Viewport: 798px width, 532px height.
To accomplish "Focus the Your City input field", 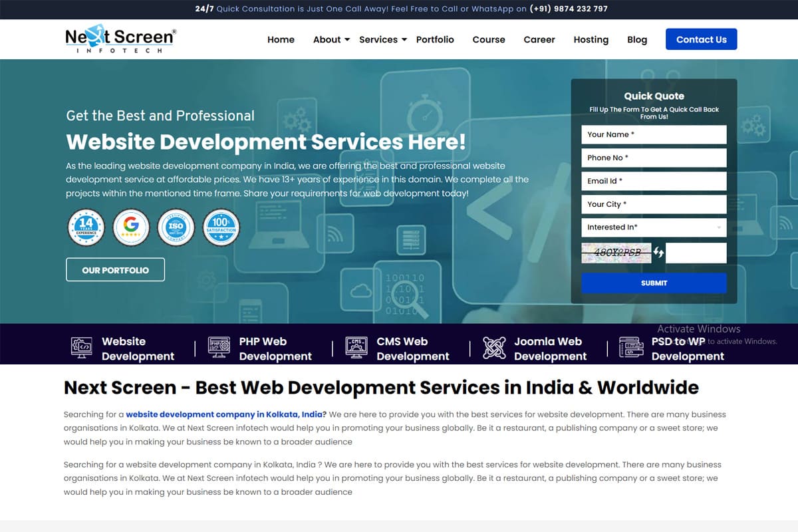I will click(x=654, y=204).
